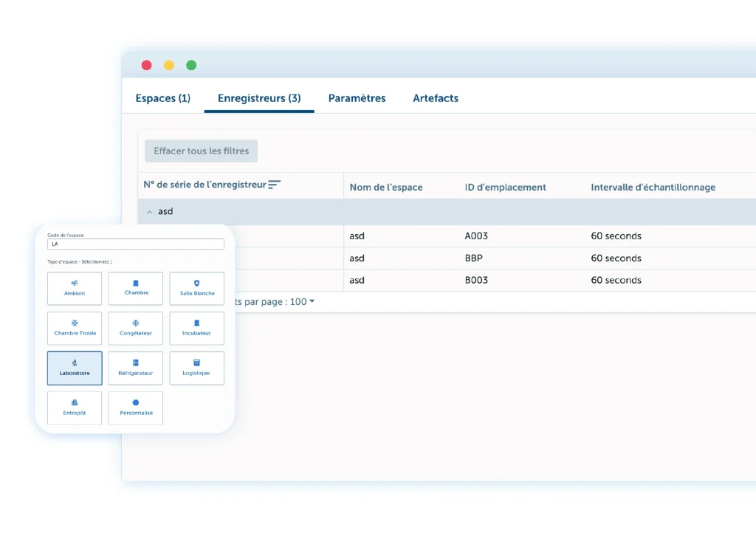Image resolution: width=756 pixels, height=559 pixels.
Task: Click the Intervalle d'échantillonnage column header
Action: coord(653,187)
